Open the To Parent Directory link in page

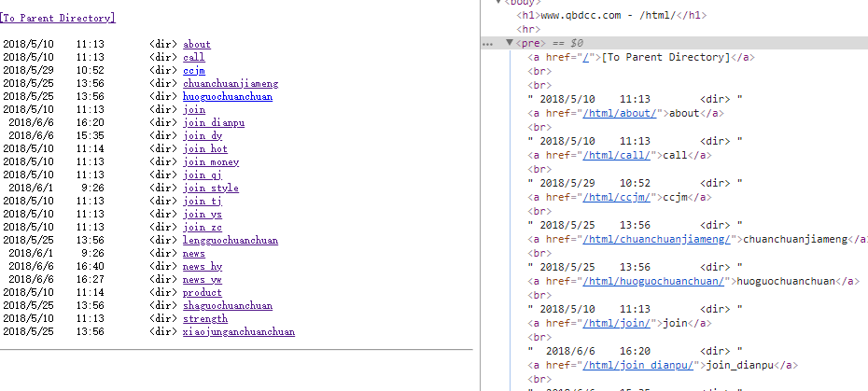58,18
